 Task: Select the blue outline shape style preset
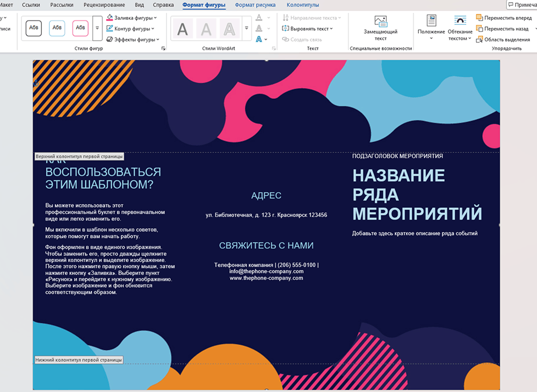57,28
